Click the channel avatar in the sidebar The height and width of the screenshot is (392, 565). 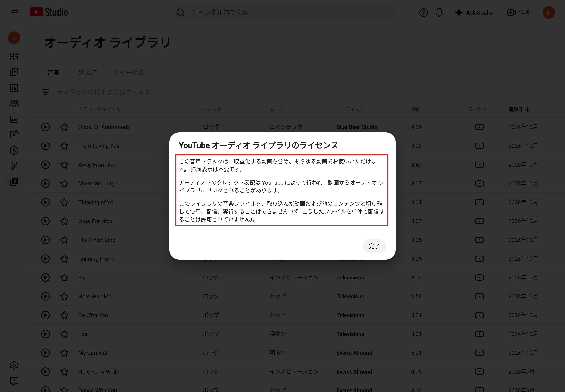pyautogui.click(x=14, y=38)
